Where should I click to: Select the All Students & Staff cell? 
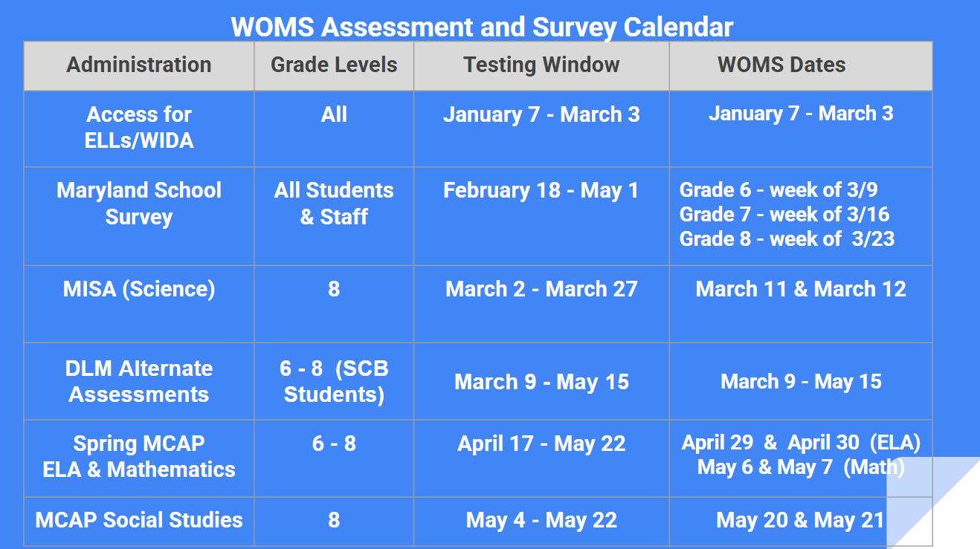[334, 204]
